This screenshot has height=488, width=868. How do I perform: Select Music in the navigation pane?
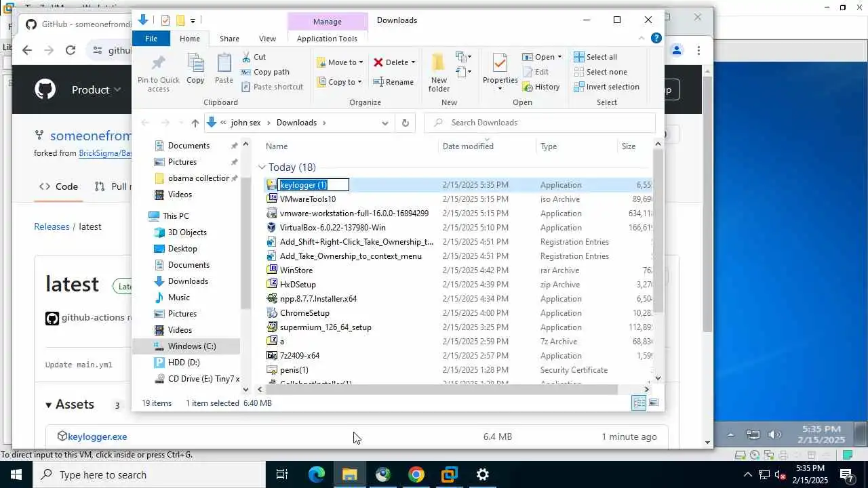(178, 298)
